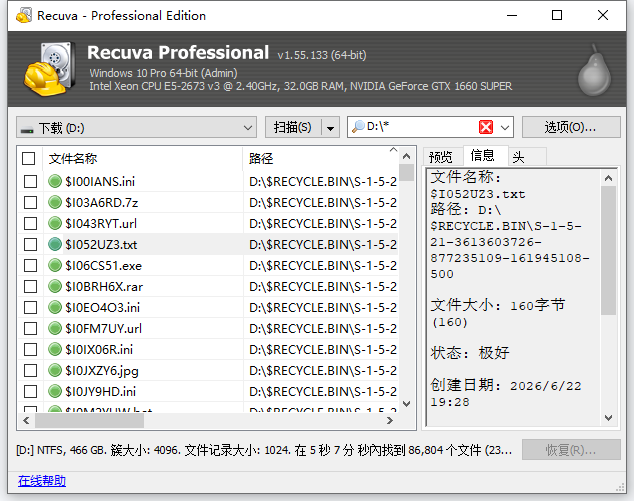Click info panel scroll-down arrow
This screenshot has height=501, width=634.
[x=609, y=417]
